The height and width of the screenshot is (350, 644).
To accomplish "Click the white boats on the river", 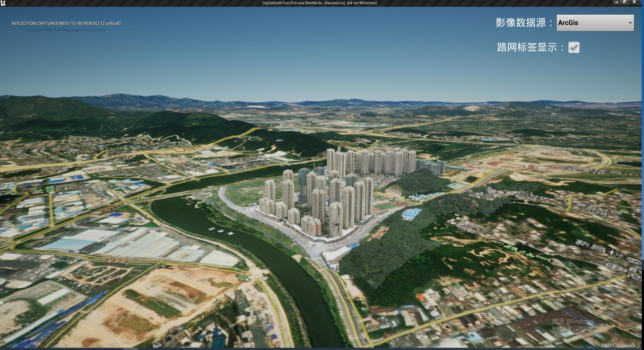I will tap(221, 231).
